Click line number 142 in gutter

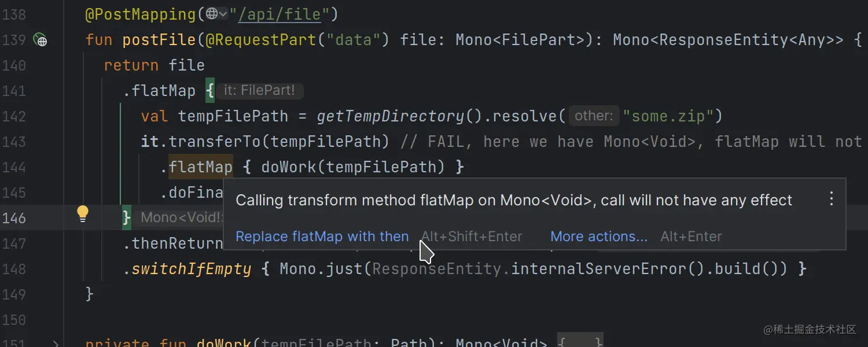pyautogui.click(x=14, y=116)
